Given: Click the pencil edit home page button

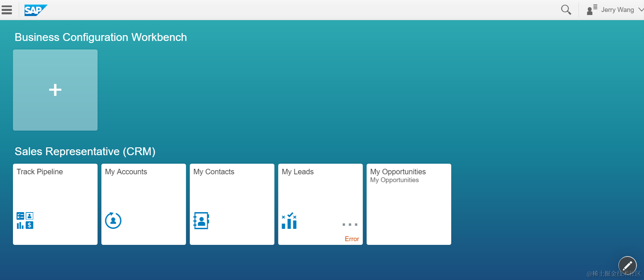Looking at the screenshot, I should coord(627,265).
